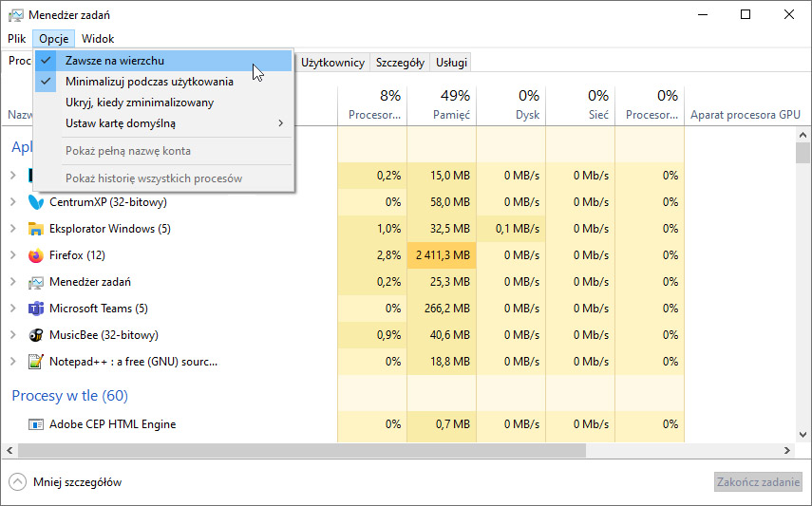Select the Firefox process icon
The width and height of the screenshot is (812, 506).
click(36, 255)
